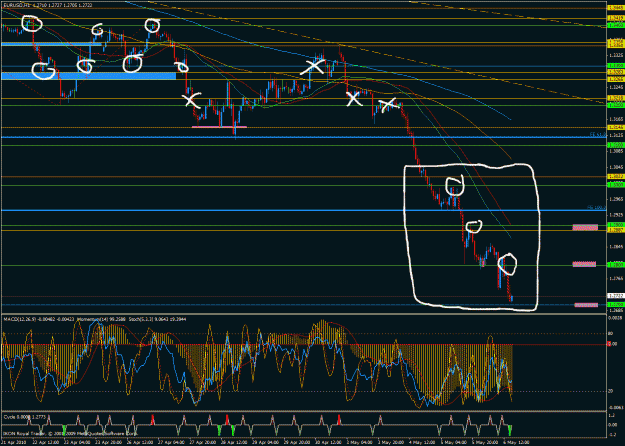Select the thick blue rectangle zone on the left
The height and width of the screenshot is (446, 625).
pyautogui.click(x=88, y=76)
